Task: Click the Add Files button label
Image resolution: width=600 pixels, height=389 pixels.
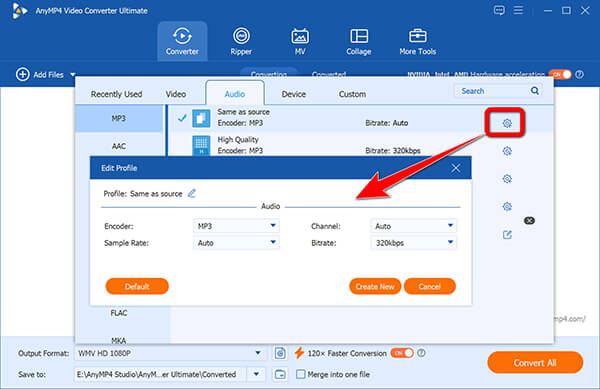Action: click(48, 75)
